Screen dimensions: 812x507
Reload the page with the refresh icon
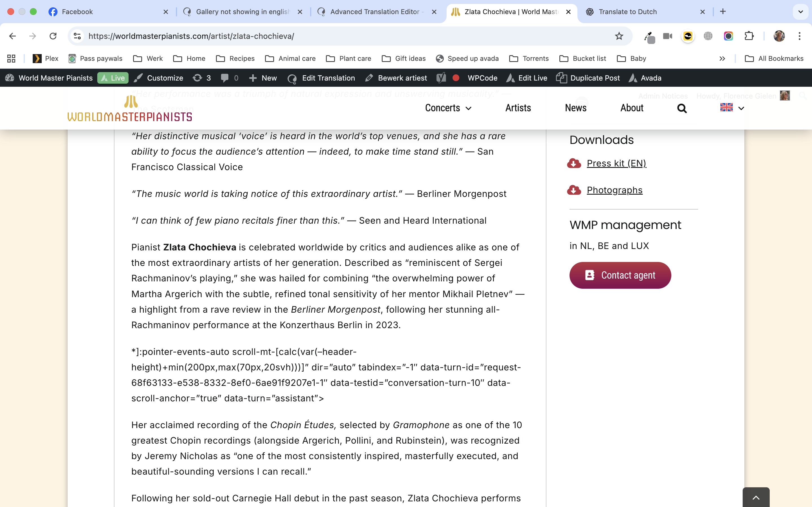[53, 36]
